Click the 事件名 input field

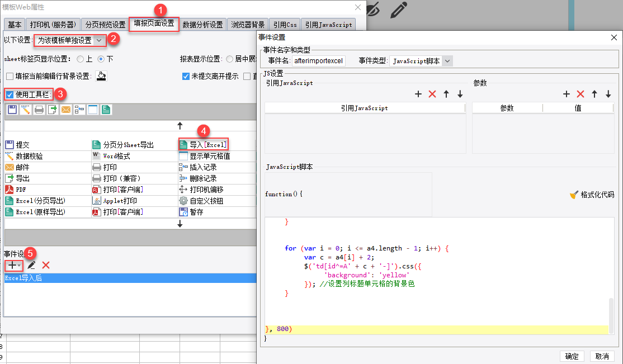319,61
